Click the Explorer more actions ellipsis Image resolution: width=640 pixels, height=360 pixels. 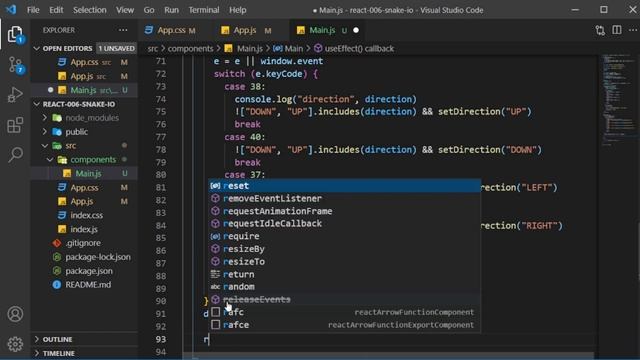pyautogui.click(x=123, y=30)
